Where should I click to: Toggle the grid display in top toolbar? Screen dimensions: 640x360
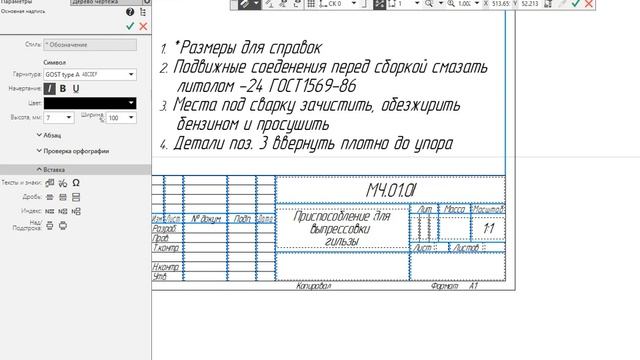311,4
